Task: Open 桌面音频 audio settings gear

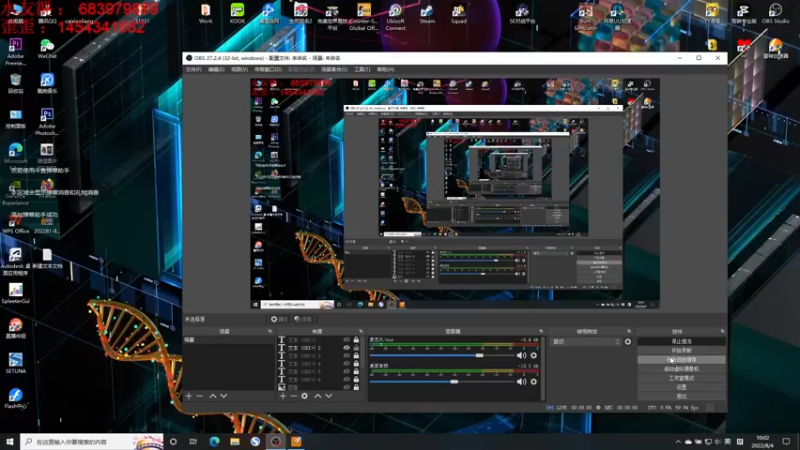Action: pyautogui.click(x=534, y=382)
